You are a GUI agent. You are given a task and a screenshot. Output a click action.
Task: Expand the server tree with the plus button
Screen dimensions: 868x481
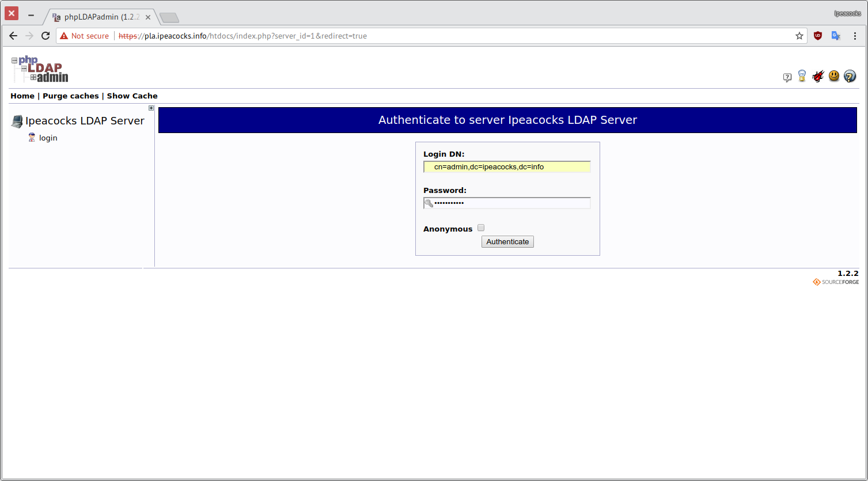(151, 108)
